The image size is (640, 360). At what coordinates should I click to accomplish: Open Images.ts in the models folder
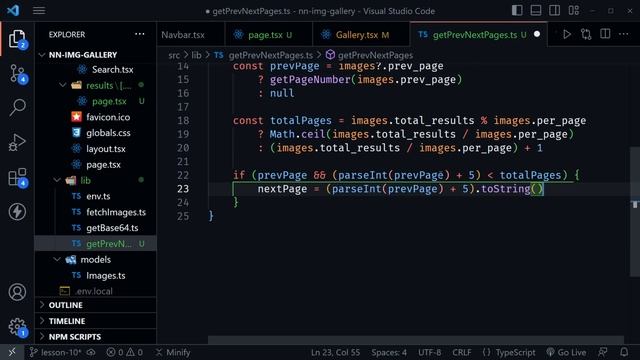[105, 276]
